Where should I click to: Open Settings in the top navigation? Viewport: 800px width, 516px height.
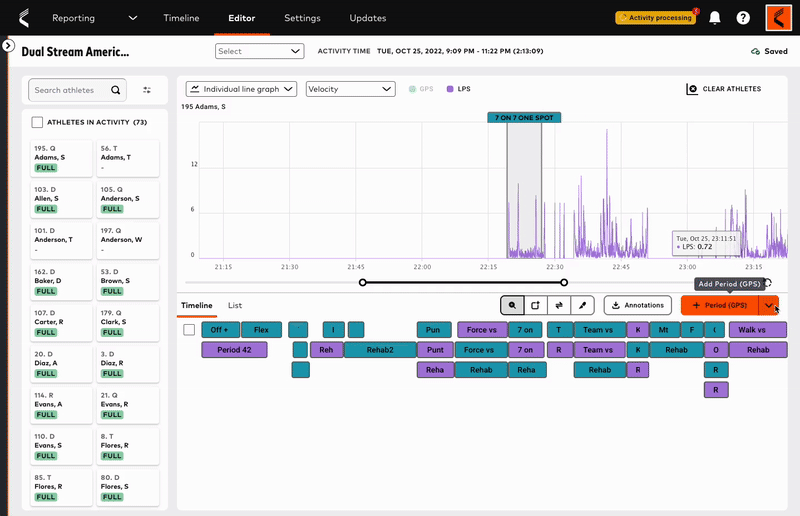(x=302, y=18)
